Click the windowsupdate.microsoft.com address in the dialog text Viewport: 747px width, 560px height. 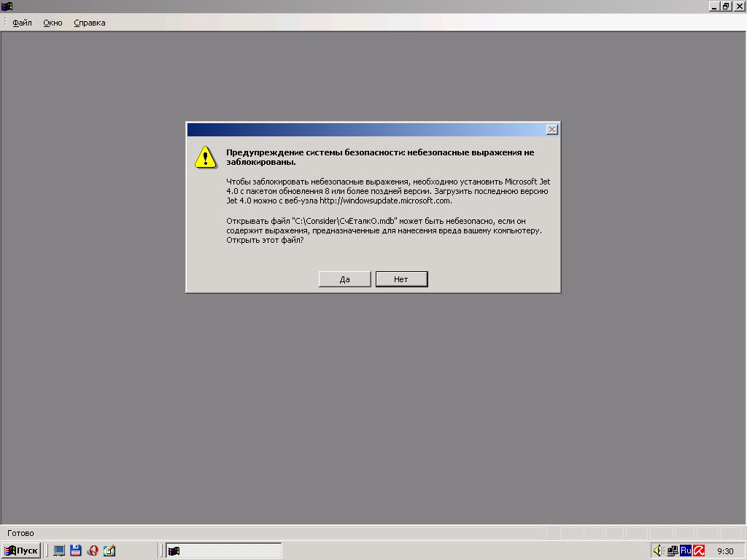click(385, 201)
